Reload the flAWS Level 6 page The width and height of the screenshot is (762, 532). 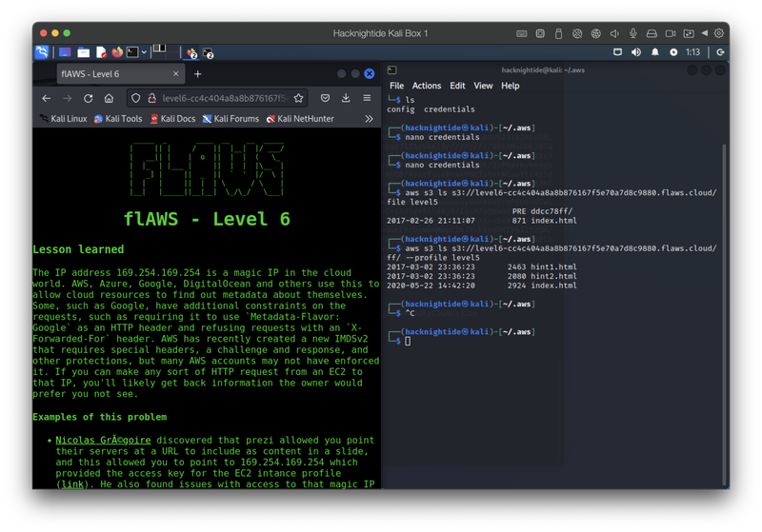point(89,98)
